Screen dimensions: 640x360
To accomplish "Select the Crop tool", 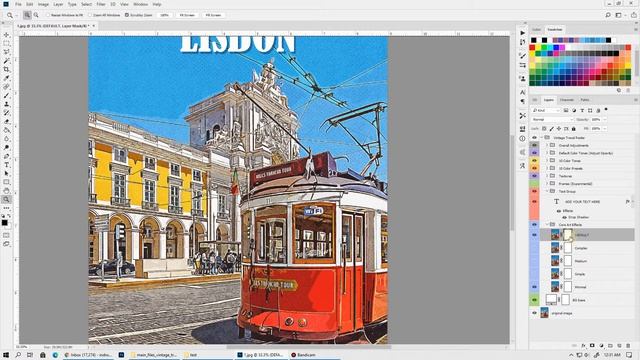I will pos(6,69).
